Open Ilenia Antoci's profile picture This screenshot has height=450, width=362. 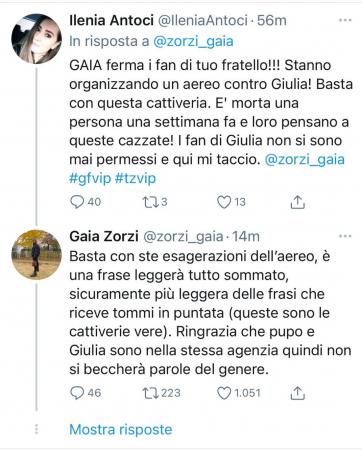coord(36,39)
